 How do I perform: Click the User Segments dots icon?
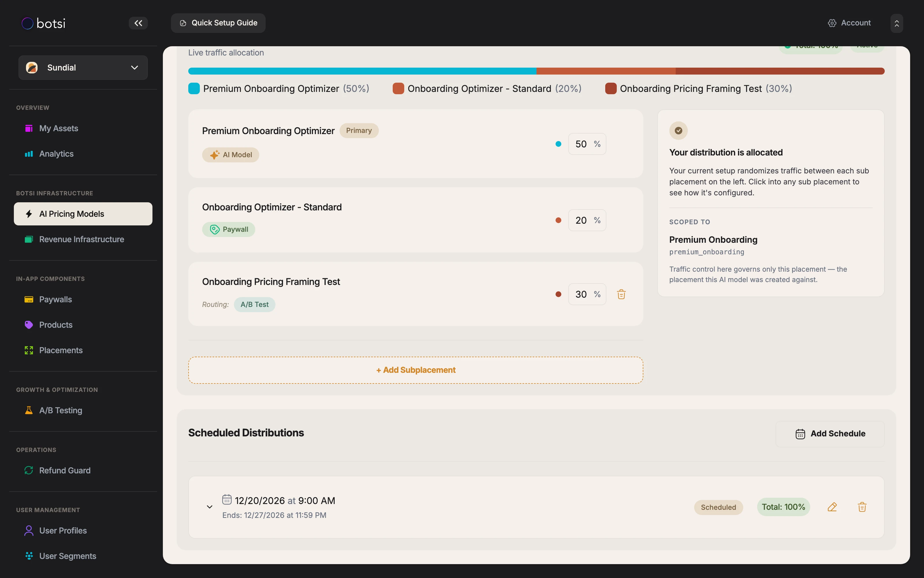pyautogui.click(x=29, y=556)
